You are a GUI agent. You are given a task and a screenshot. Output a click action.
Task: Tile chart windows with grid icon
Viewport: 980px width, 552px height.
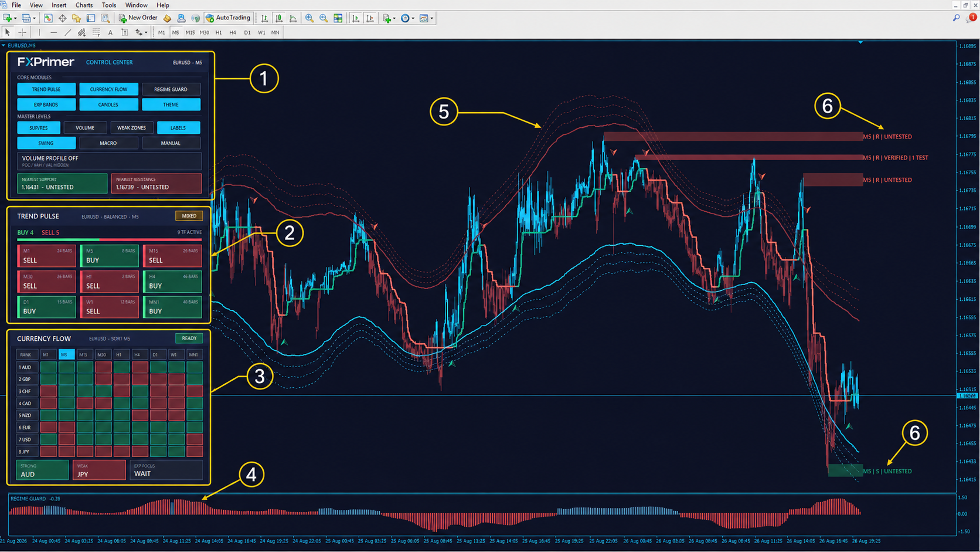(x=338, y=18)
